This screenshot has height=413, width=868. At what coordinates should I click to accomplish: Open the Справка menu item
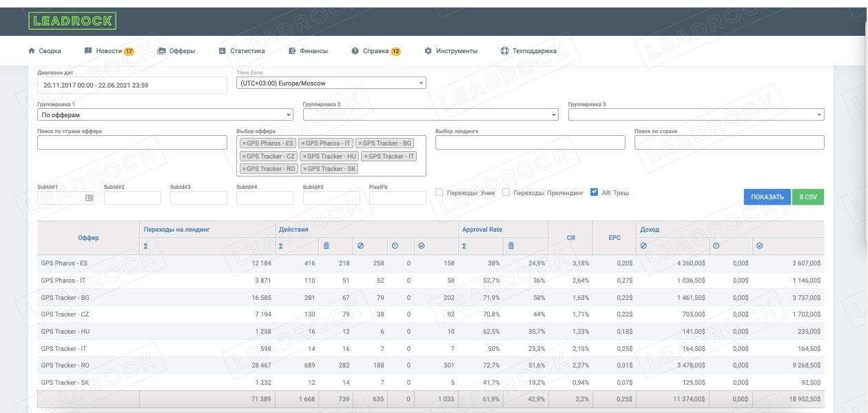click(x=376, y=51)
